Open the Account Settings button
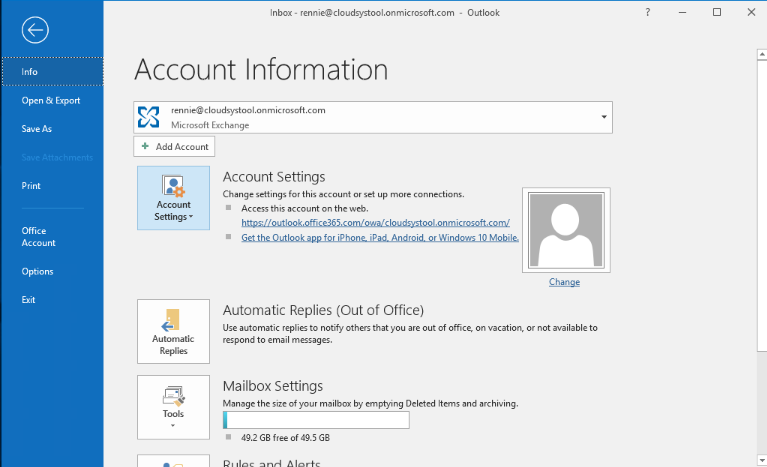Screen dimensions: 767x467 [173, 198]
